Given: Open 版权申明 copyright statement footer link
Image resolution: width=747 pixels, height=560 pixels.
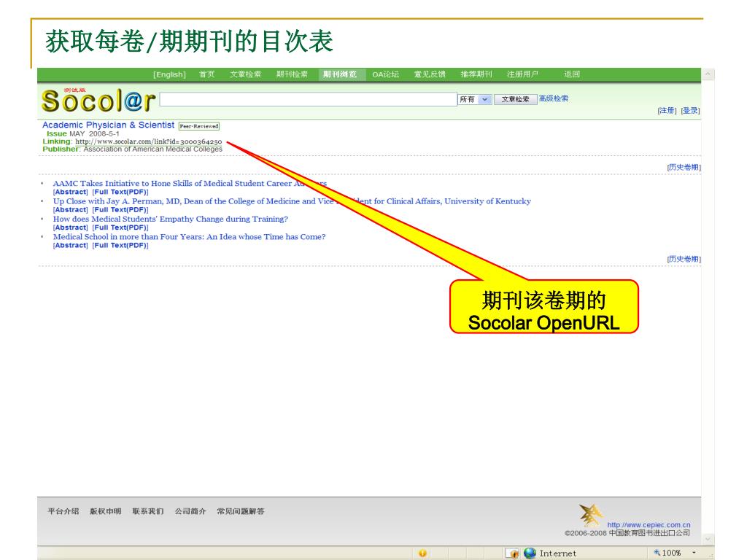Looking at the screenshot, I should [106, 511].
